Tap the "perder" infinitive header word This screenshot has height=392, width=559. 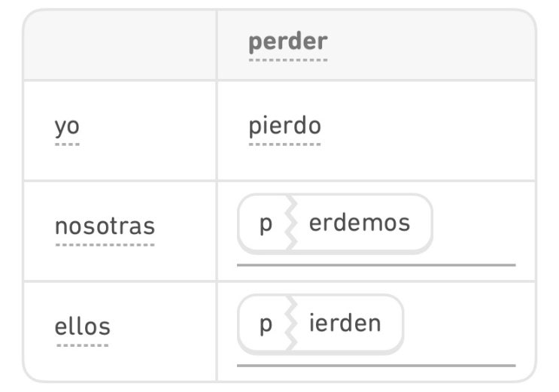pos(287,42)
